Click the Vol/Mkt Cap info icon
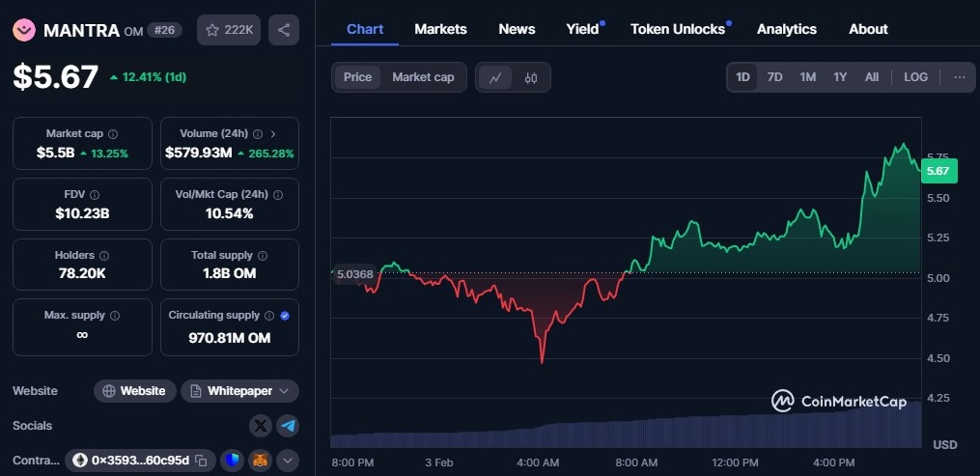 278,194
